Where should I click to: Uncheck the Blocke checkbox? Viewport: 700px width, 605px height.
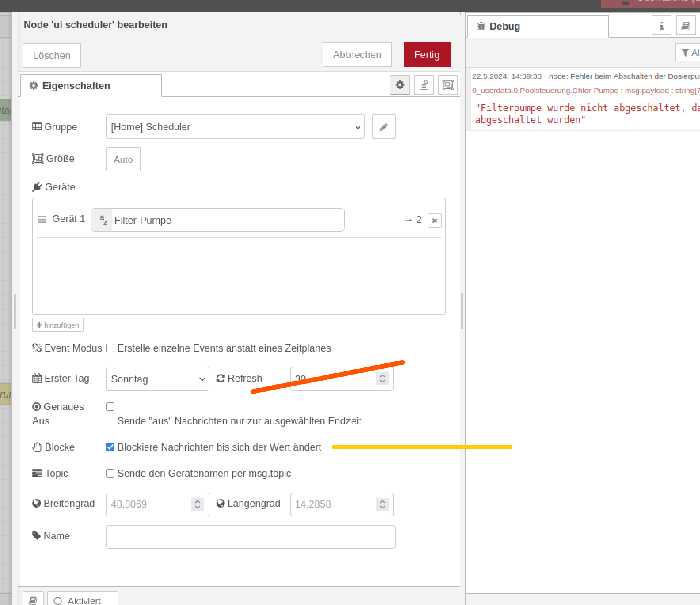pos(110,447)
